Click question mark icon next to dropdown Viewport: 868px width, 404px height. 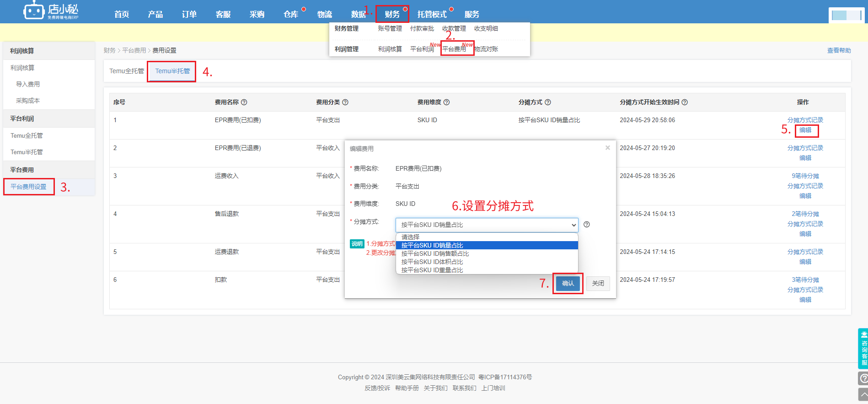point(587,225)
